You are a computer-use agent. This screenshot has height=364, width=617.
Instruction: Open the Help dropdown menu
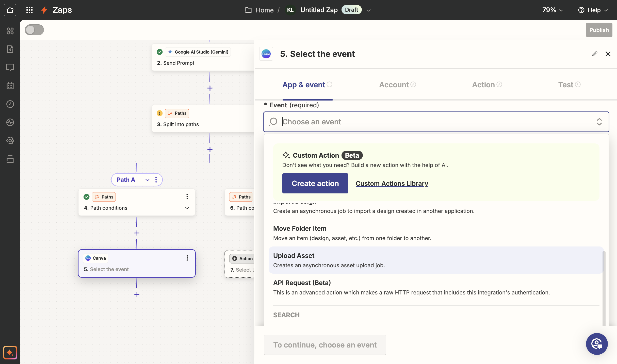point(593,10)
